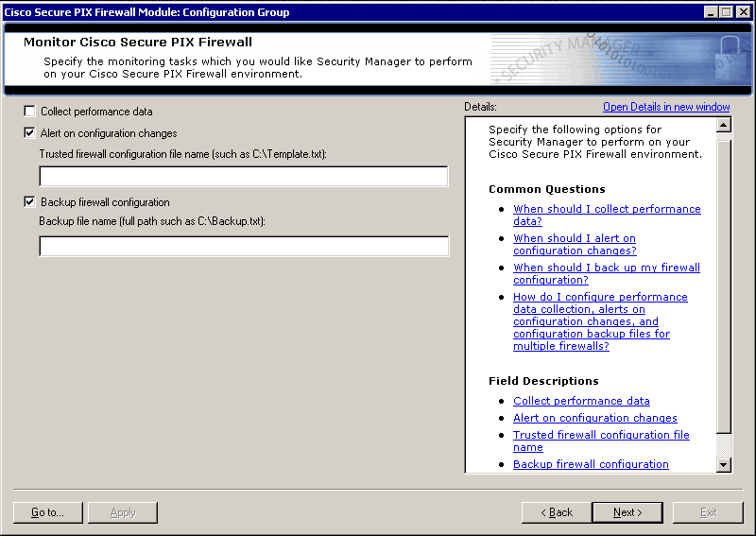Minimize the Configuration Group window
Viewport: 756px width, 536px height.
(x=711, y=12)
